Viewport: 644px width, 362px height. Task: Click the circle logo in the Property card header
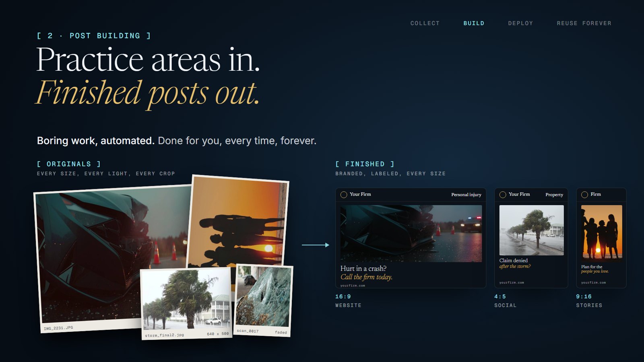click(503, 195)
